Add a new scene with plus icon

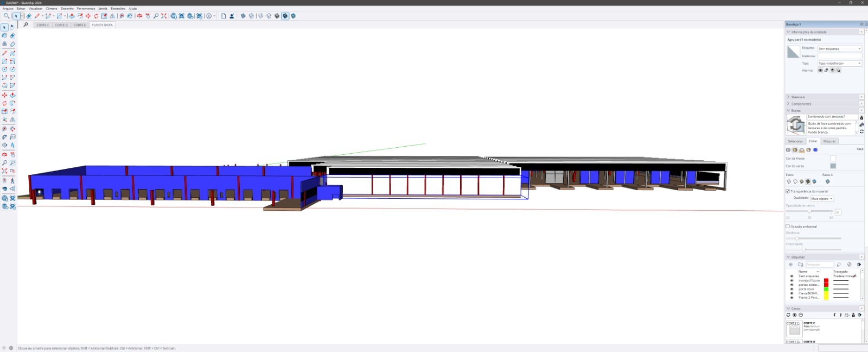[795, 315]
